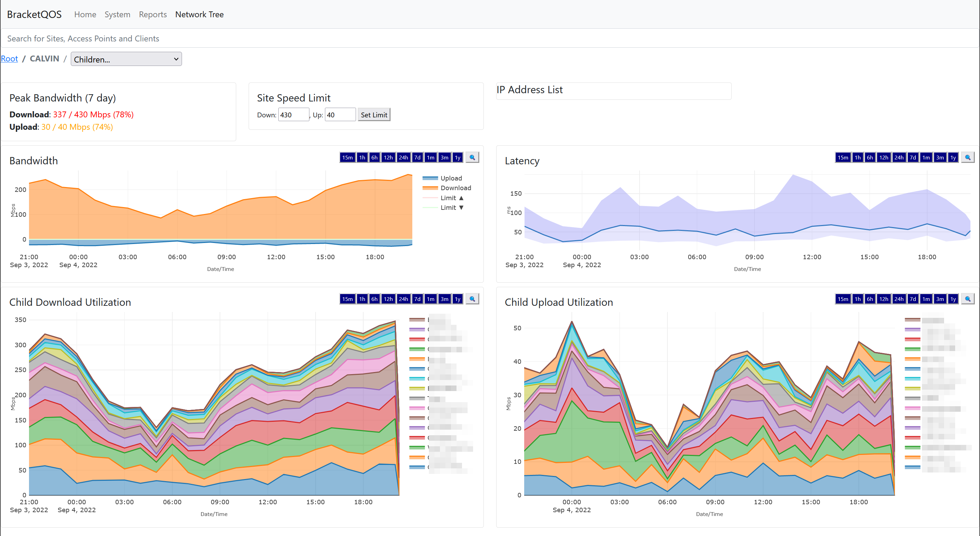Click the Up speed limit input showing 40

coord(340,115)
